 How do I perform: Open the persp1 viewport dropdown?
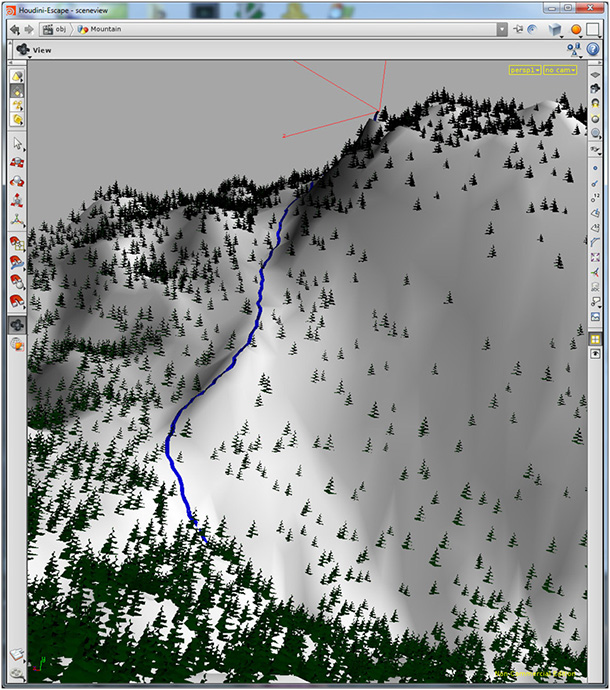[x=525, y=70]
